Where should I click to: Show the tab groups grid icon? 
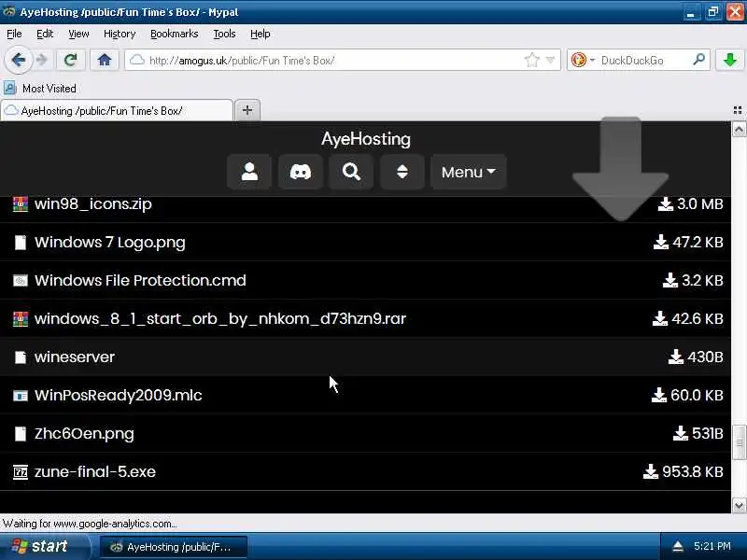point(738,110)
